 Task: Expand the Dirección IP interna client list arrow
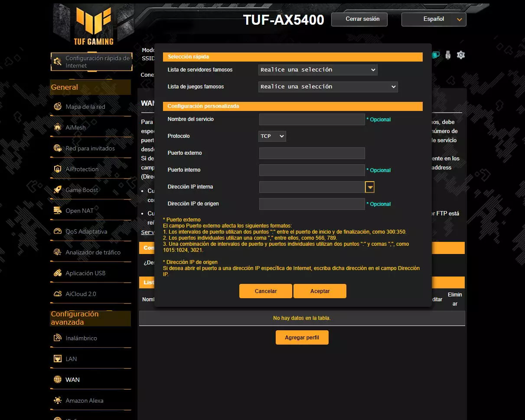click(370, 187)
